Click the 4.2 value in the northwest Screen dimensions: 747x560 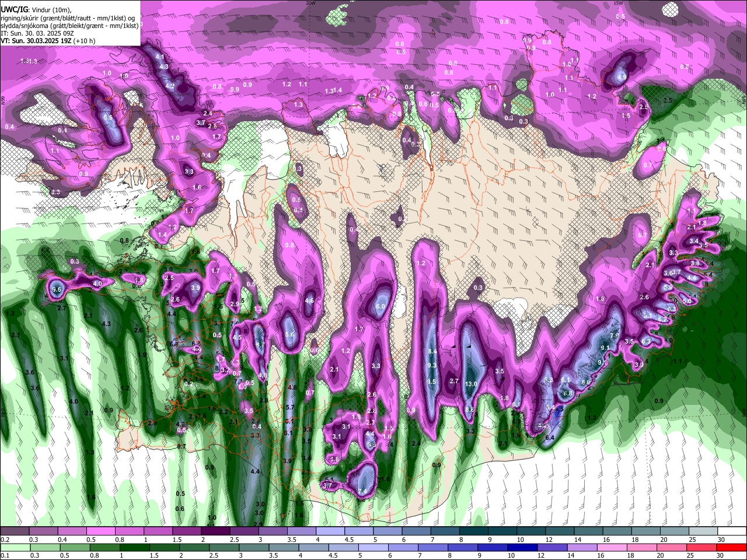170,86
